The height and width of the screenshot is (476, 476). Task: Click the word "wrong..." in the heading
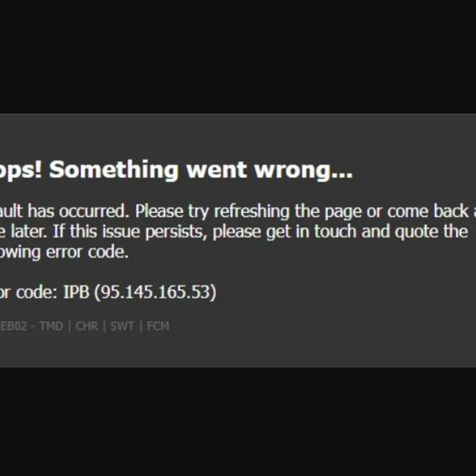click(303, 171)
